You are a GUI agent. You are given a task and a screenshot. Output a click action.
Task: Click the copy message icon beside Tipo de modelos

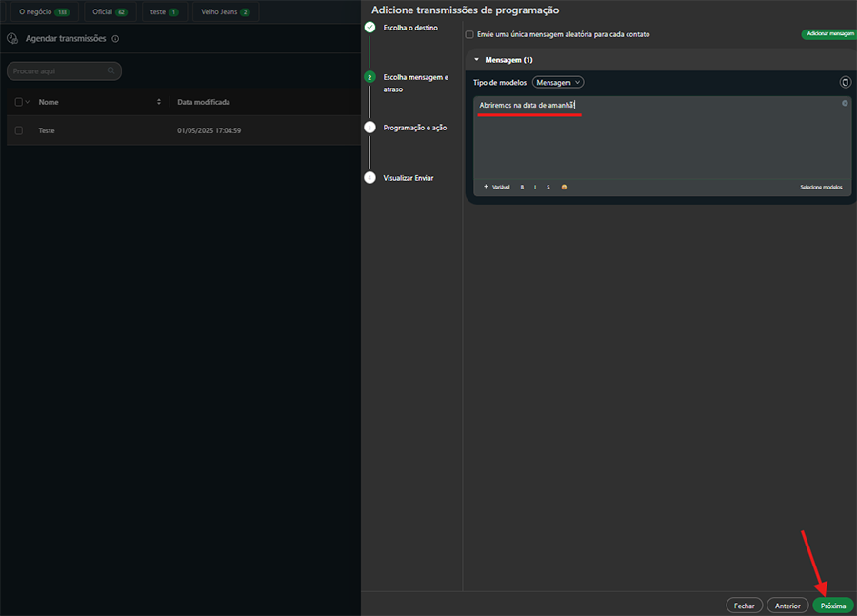(x=845, y=83)
